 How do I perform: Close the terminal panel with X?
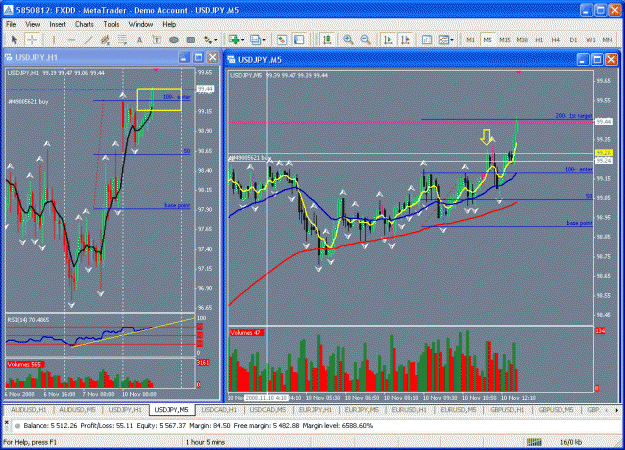(x=6, y=421)
